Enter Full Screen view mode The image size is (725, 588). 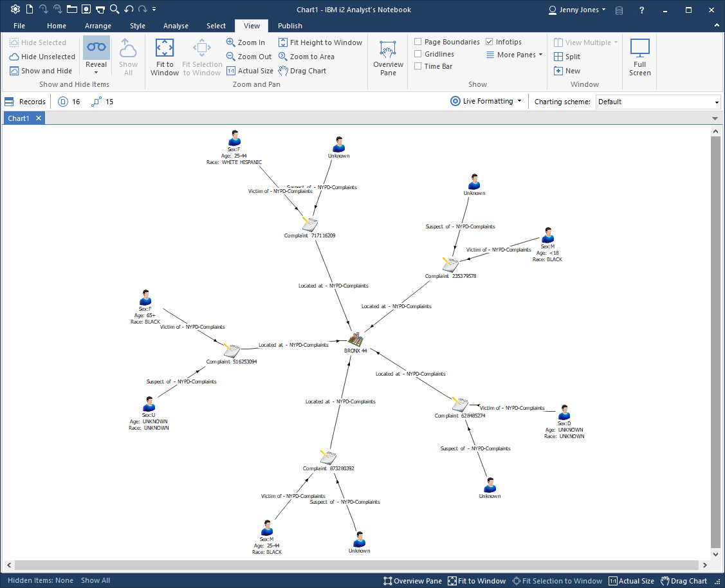(639, 56)
